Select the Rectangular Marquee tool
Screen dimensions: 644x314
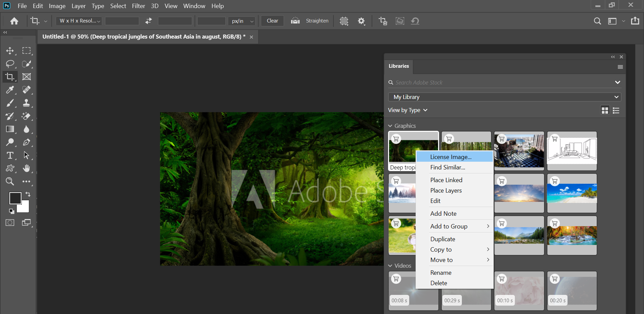(26, 51)
